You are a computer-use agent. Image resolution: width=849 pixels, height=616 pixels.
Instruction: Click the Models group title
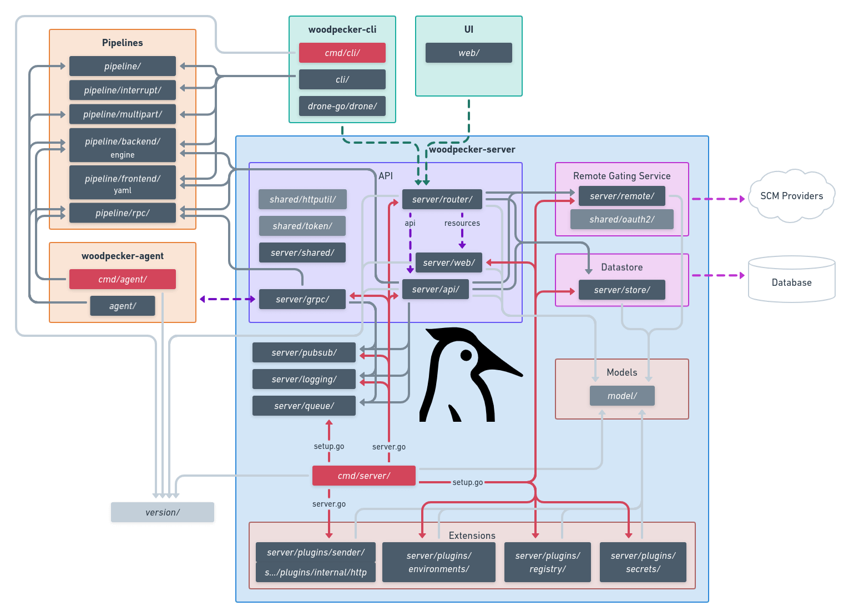coord(622,372)
